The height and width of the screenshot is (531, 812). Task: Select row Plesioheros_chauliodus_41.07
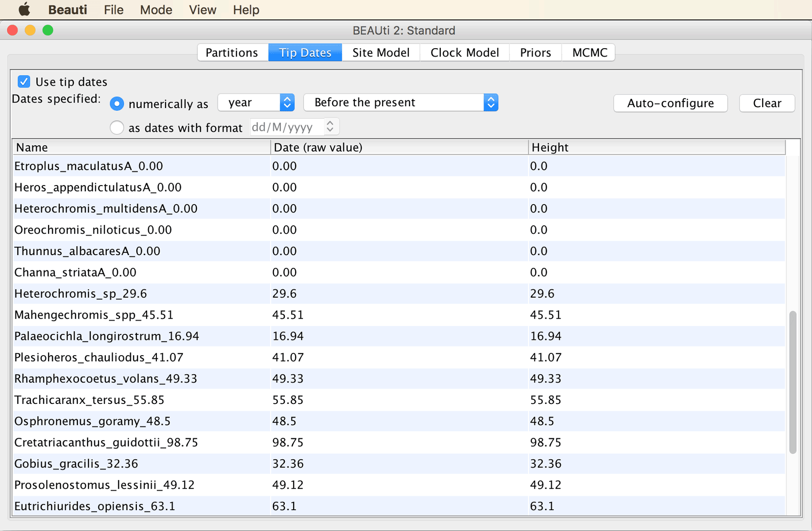tap(399, 358)
